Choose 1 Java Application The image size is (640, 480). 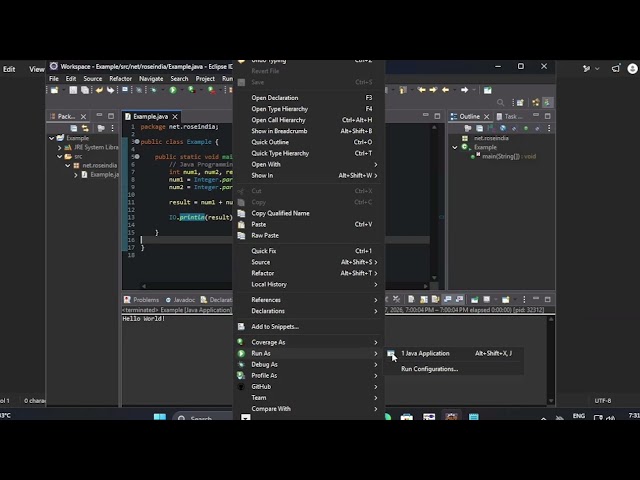point(454,353)
